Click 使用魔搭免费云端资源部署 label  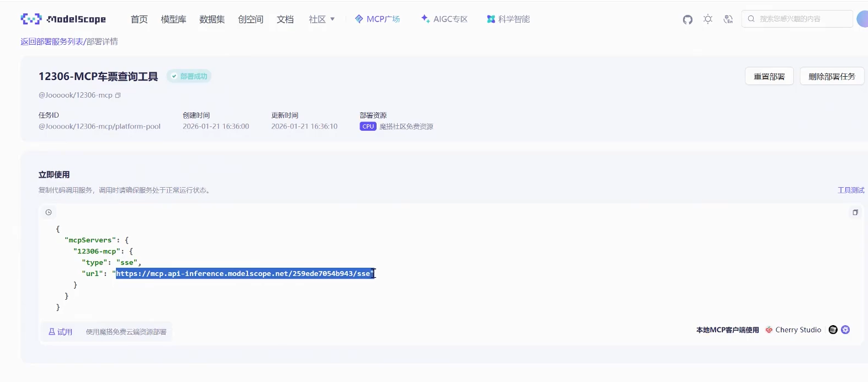coord(126,332)
